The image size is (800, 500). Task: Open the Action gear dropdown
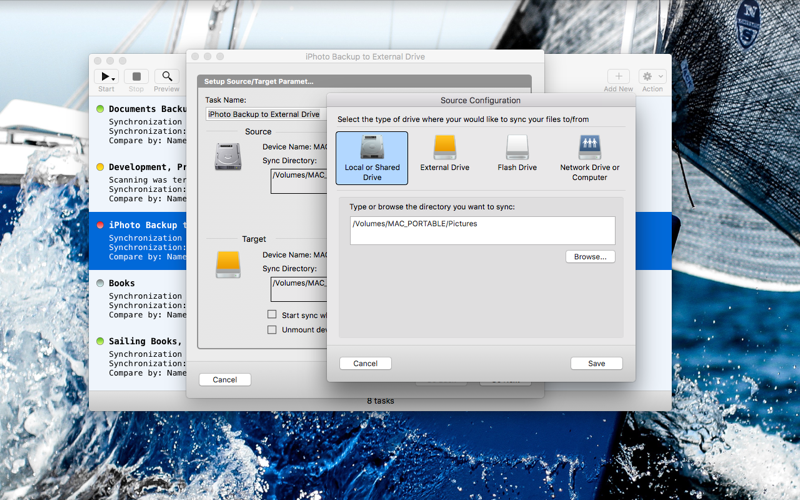pyautogui.click(x=652, y=77)
